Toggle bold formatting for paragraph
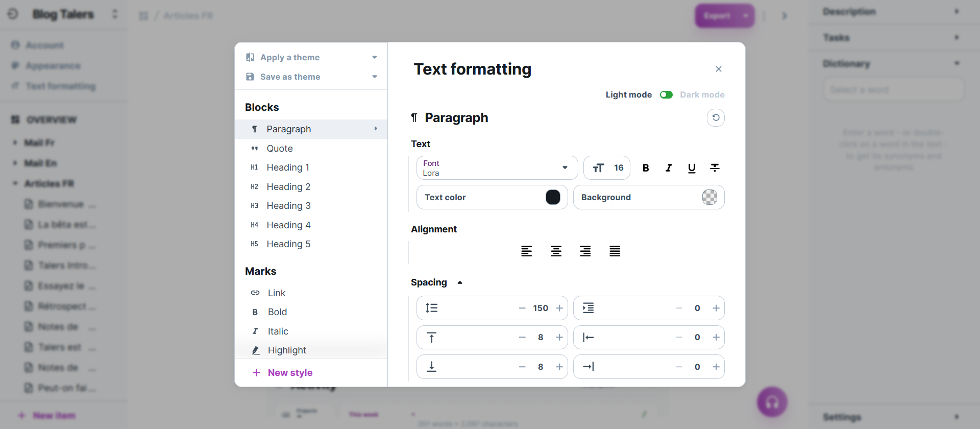Screen dimensions: 980x429 tap(646, 168)
